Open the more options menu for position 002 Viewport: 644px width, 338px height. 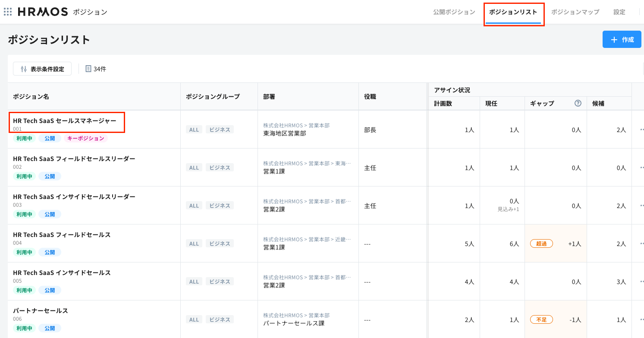[x=641, y=167]
